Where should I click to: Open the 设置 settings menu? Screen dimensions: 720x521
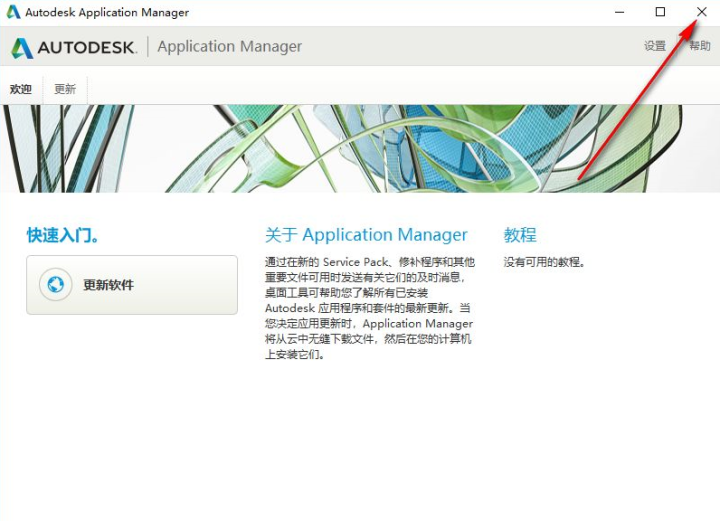click(655, 46)
